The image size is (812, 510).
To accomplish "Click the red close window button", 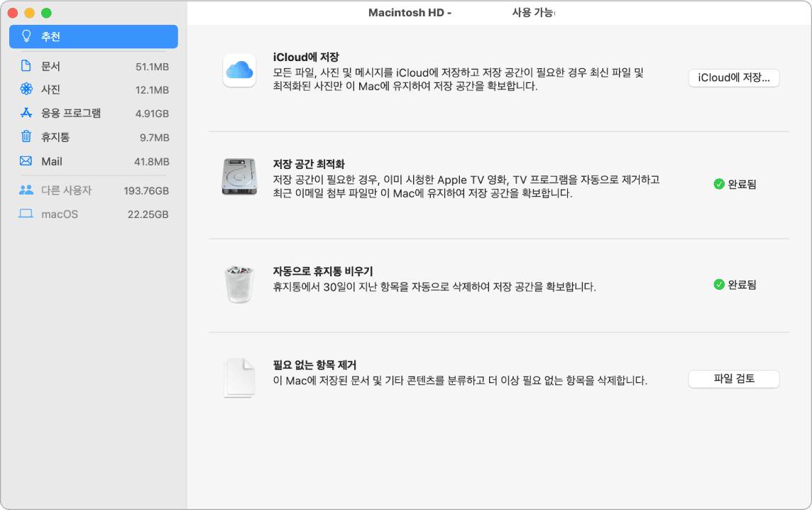I will tap(13, 13).
